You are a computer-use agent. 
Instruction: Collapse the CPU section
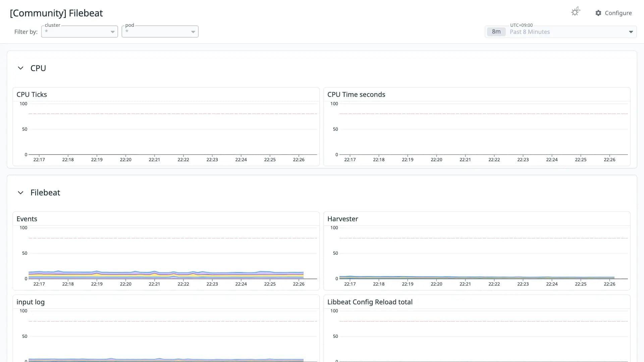(x=20, y=68)
